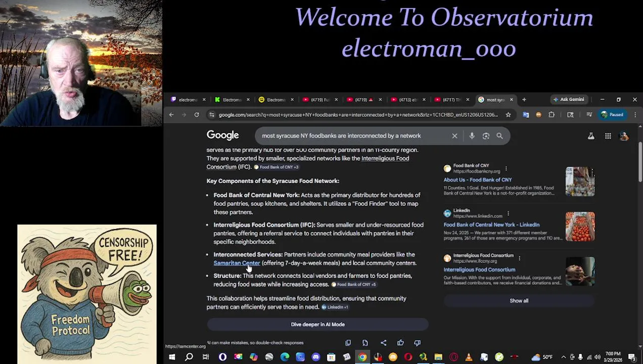The image size is (643, 364).
Task: Open Windows taskbar search
Action: coord(189,357)
